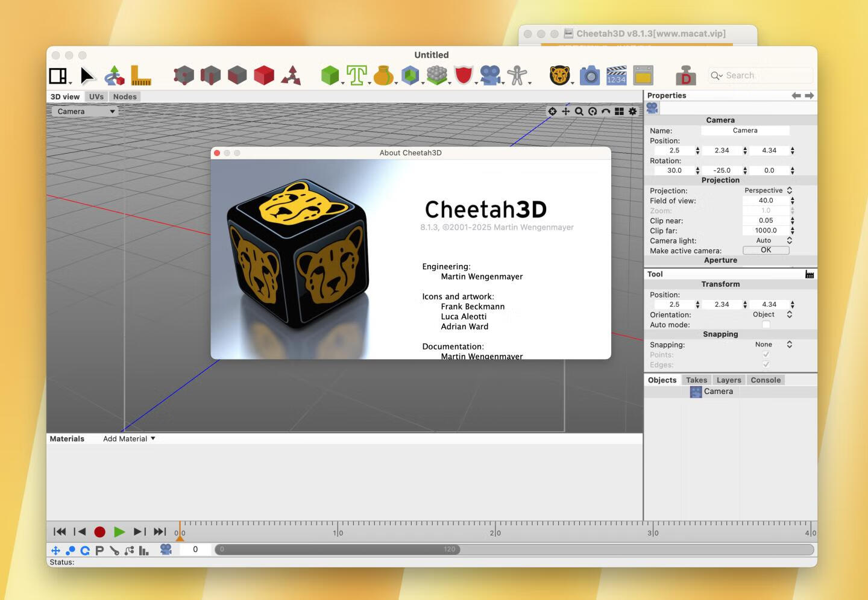The height and width of the screenshot is (600, 868).
Task: Jump to the animation start button
Action: (60, 531)
